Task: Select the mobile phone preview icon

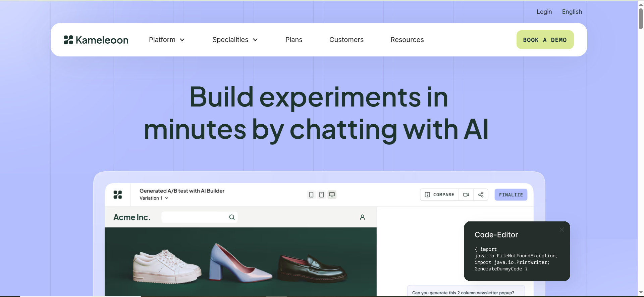Action: coord(311,195)
